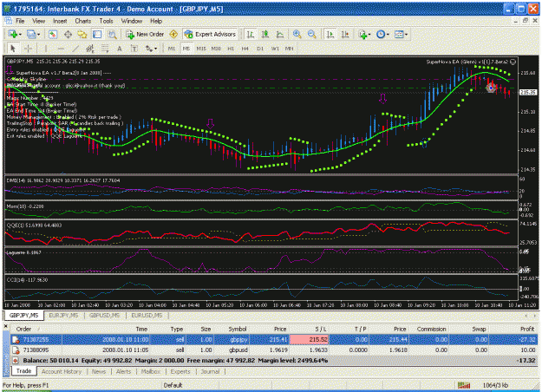Open the Profiles dropdown arrow
The width and height of the screenshot is (542, 392).
pyautogui.click(x=38, y=35)
